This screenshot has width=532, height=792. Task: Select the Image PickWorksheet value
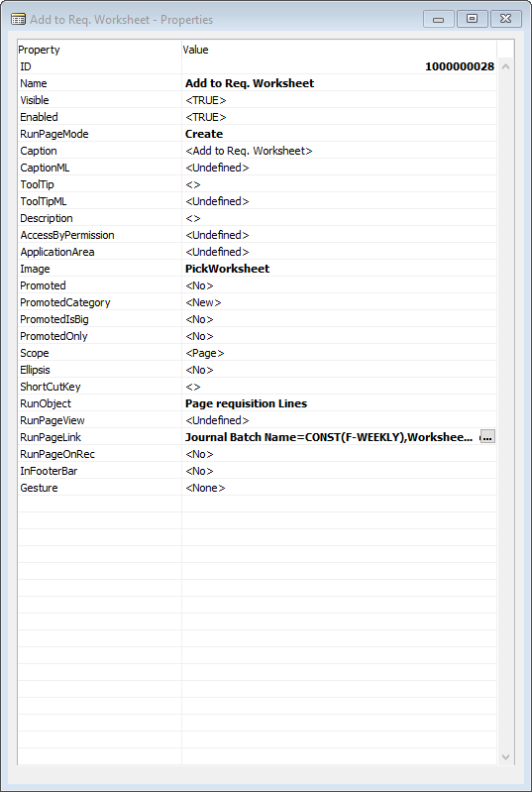tap(228, 269)
